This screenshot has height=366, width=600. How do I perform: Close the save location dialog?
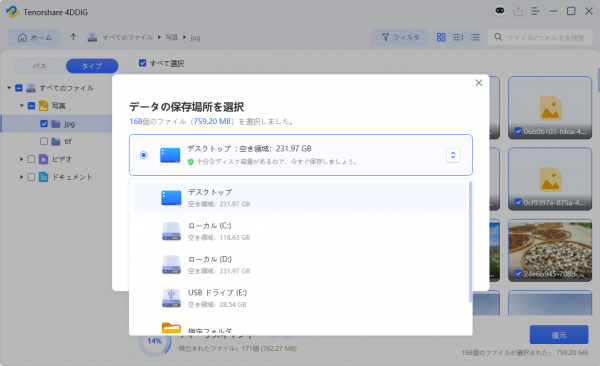479,83
